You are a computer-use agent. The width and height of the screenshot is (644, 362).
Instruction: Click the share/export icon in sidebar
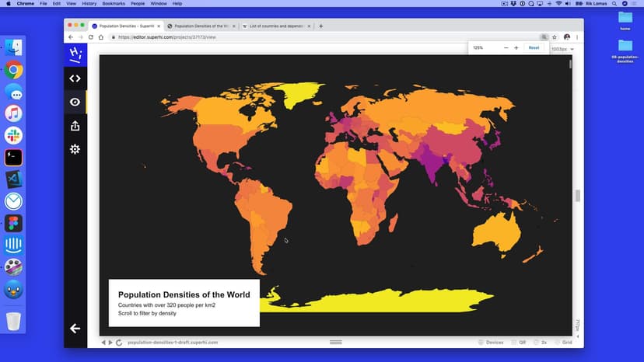click(x=75, y=126)
